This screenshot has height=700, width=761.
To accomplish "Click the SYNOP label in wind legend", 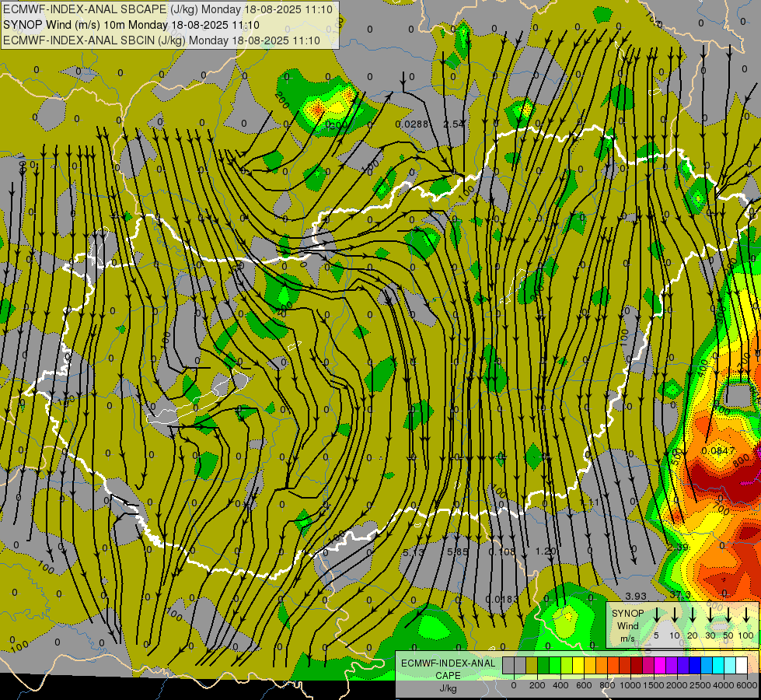I will click(x=627, y=613).
